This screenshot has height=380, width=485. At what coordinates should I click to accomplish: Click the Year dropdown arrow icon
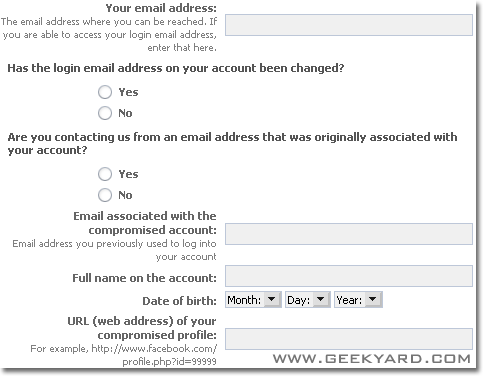(x=373, y=299)
